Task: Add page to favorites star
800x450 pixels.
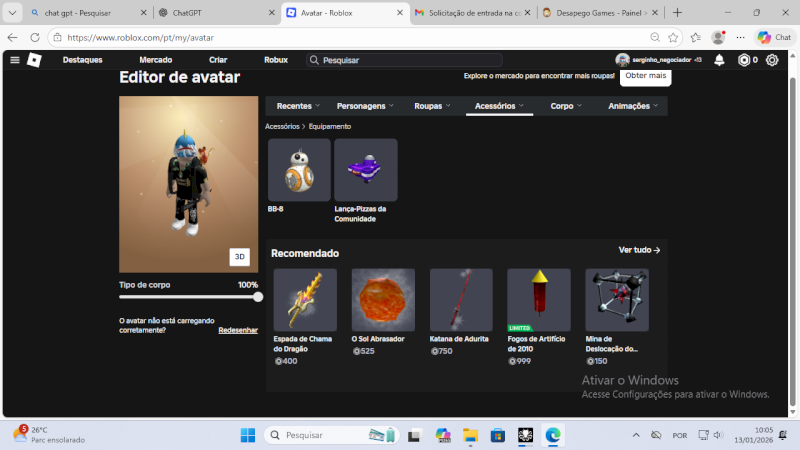Action: click(673, 37)
